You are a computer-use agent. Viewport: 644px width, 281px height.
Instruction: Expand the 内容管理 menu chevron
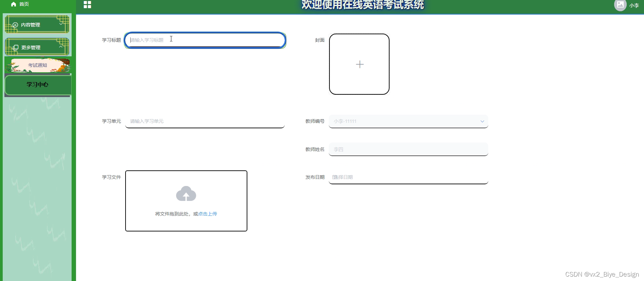(61, 24)
